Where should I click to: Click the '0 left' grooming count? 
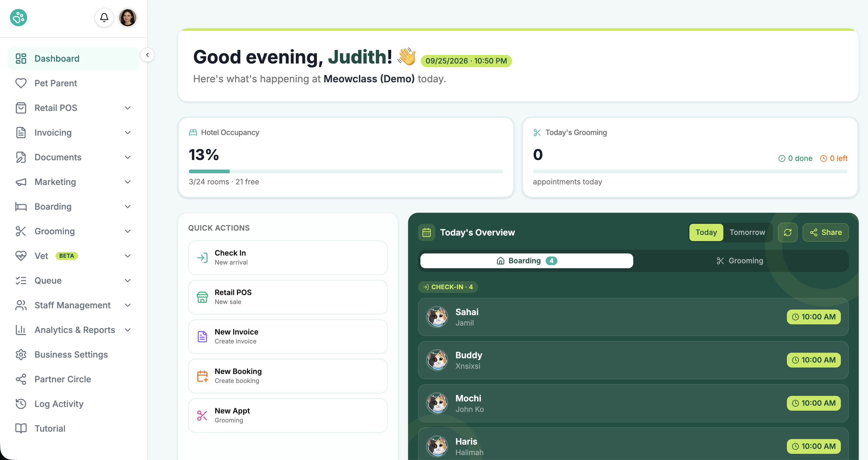point(834,158)
